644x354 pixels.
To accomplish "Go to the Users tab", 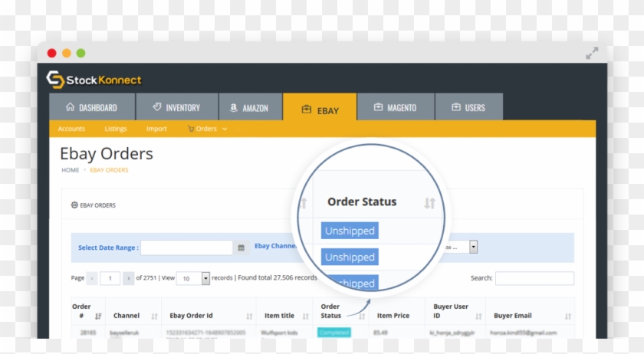I will point(469,107).
